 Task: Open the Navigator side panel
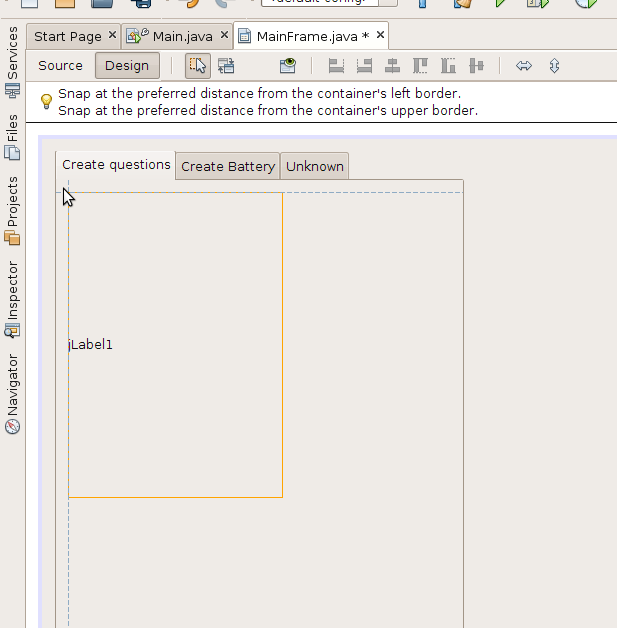coord(12,394)
